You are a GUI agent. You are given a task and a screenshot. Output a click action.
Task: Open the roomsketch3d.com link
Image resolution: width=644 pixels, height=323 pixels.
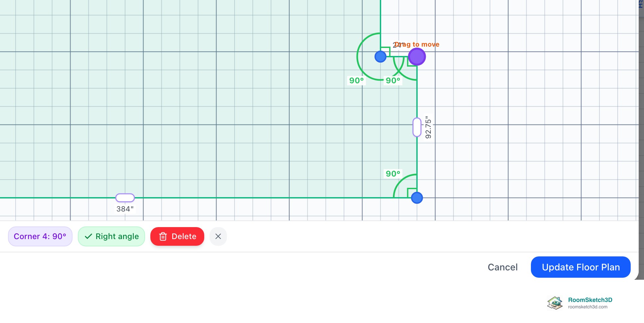(587, 307)
